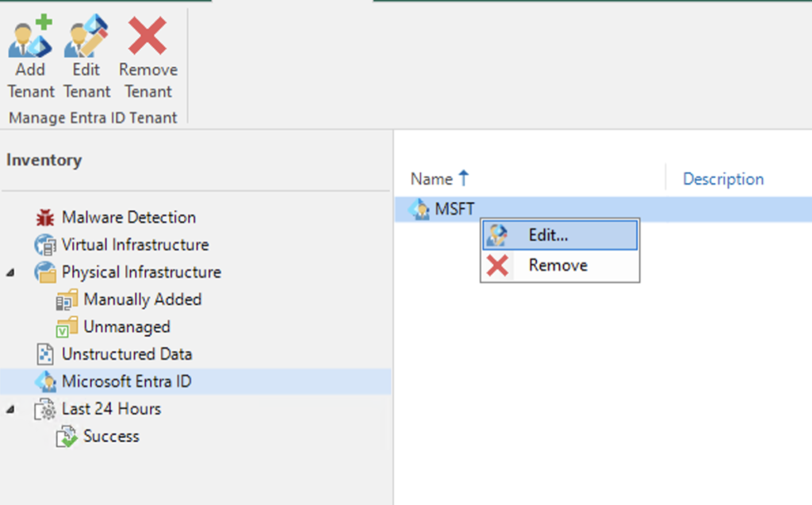The image size is (812, 505).
Task: Select the MSFT row name text
Action: (x=454, y=209)
